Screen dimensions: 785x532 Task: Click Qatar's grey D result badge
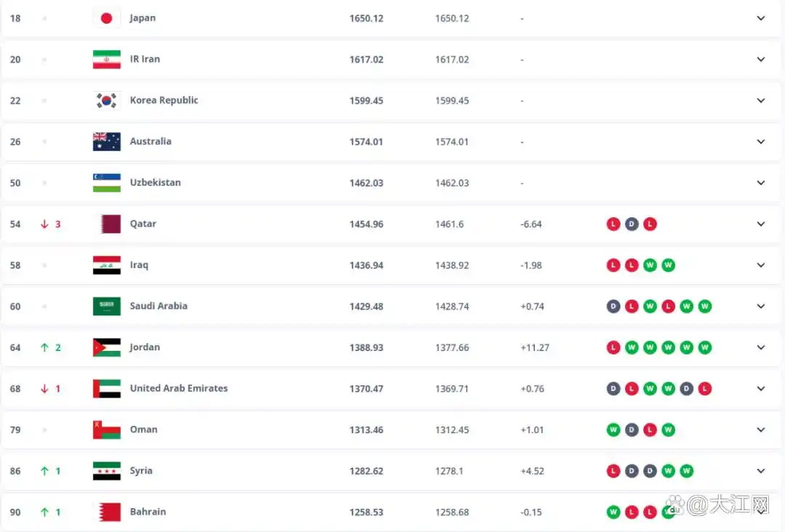point(632,224)
